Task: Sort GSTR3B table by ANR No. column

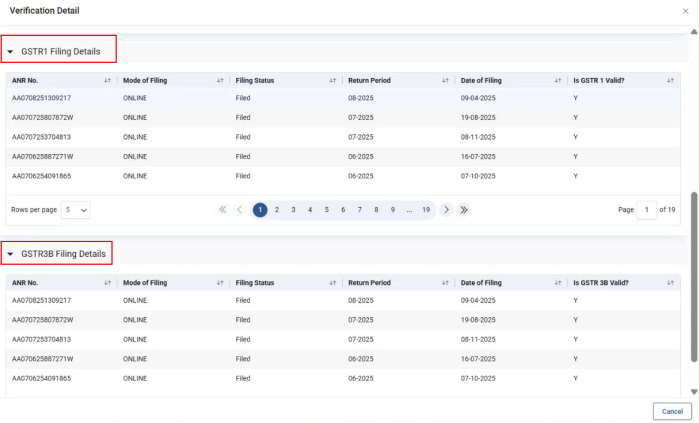Action: coord(107,283)
